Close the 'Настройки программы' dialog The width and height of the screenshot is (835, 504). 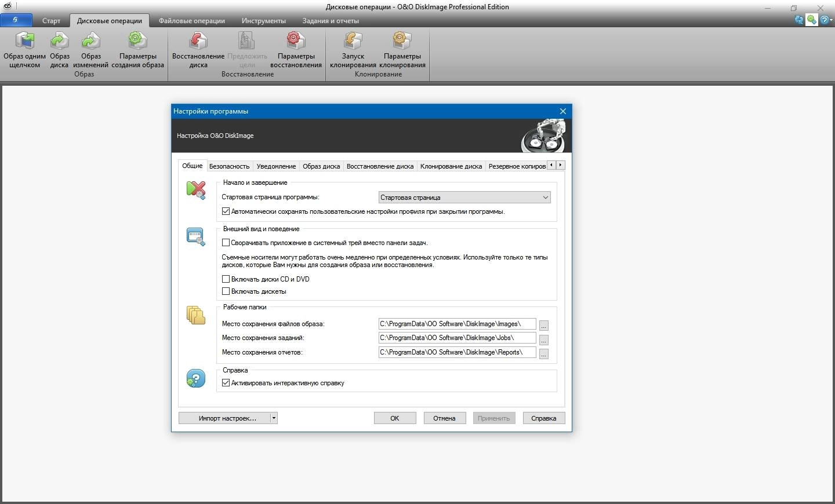click(x=562, y=111)
